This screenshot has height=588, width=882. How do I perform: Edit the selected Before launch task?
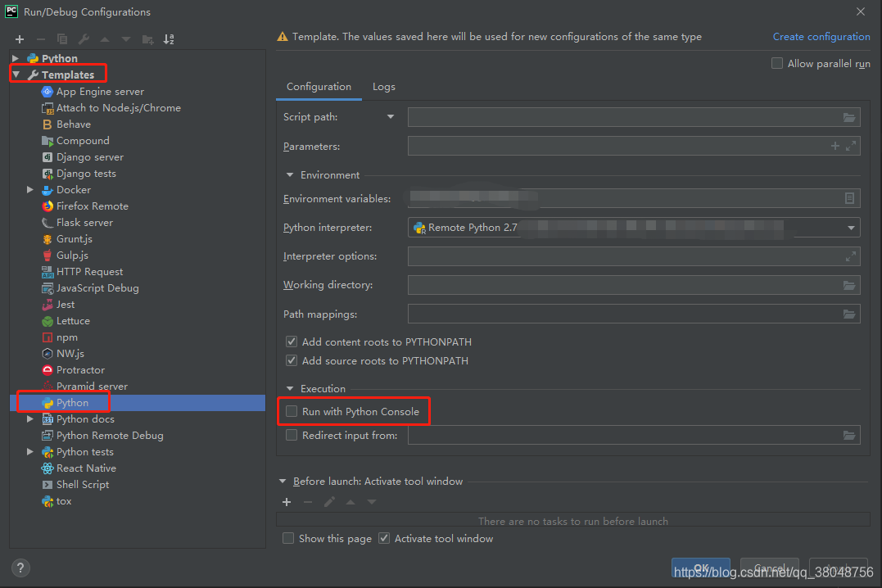point(330,502)
